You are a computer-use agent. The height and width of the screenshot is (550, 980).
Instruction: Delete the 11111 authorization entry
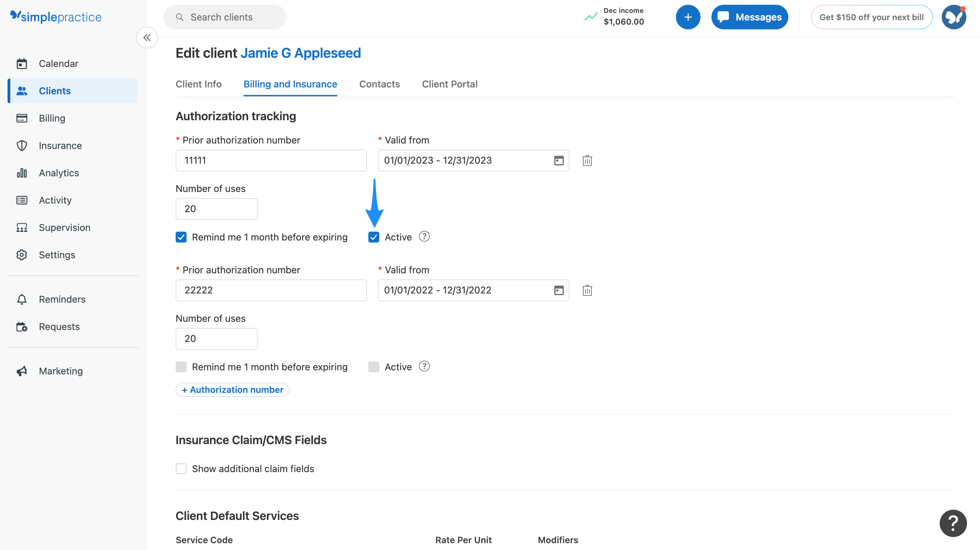(x=587, y=161)
